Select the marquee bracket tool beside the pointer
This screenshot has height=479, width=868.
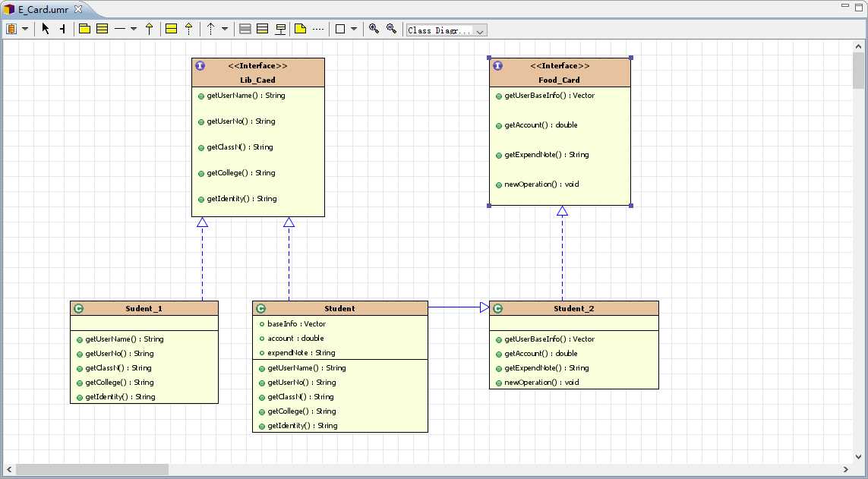pyautogui.click(x=62, y=29)
